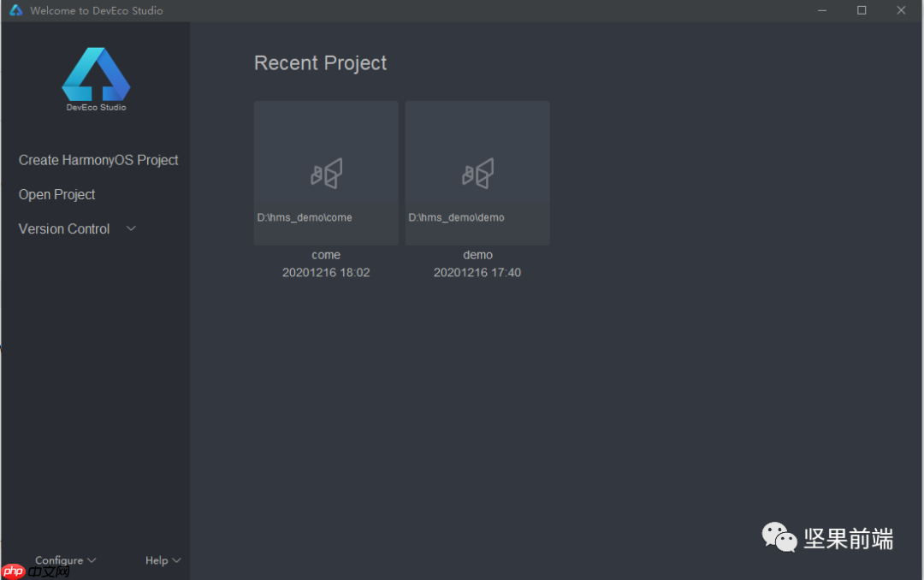Maximize the DevEco Studio window

tap(862, 10)
